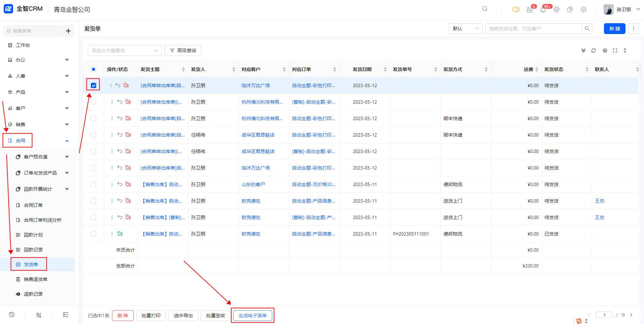Expand the 产品 menu
This screenshot has height=324, width=644.
point(38,92)
